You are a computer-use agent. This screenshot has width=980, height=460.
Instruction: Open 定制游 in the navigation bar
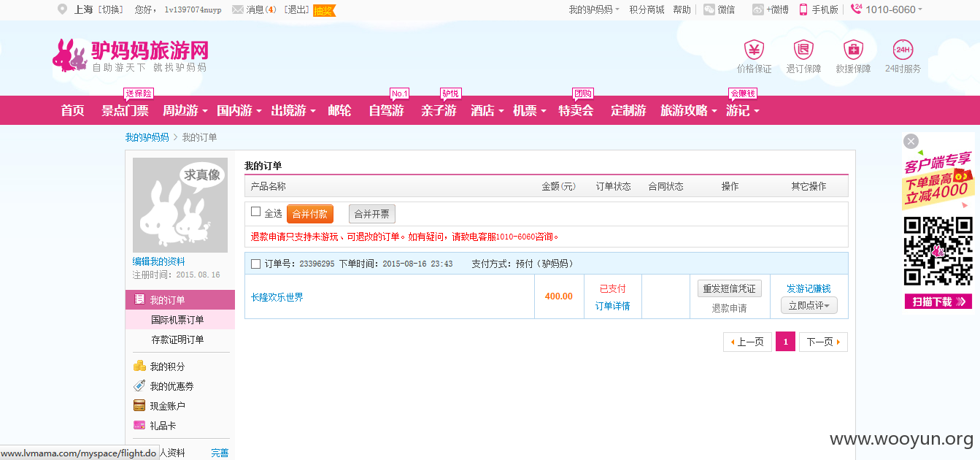coord(628,111)
